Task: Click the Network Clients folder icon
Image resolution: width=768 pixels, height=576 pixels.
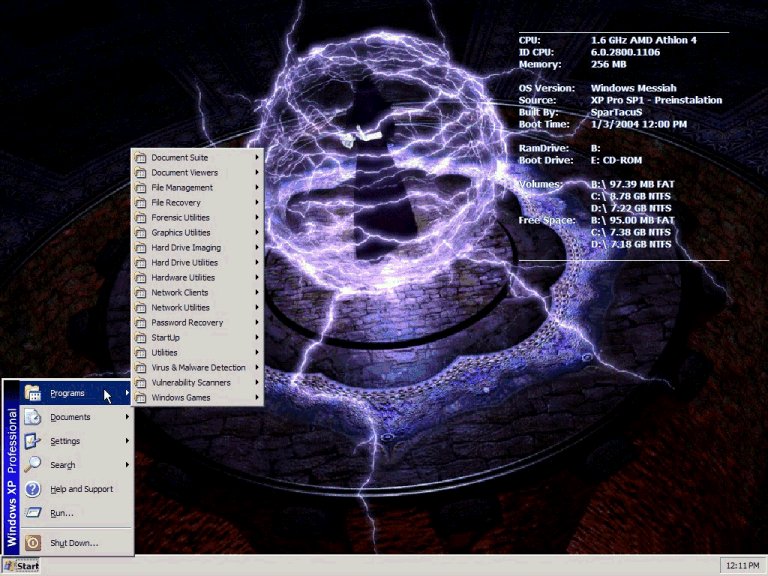Action: (141, 293)
